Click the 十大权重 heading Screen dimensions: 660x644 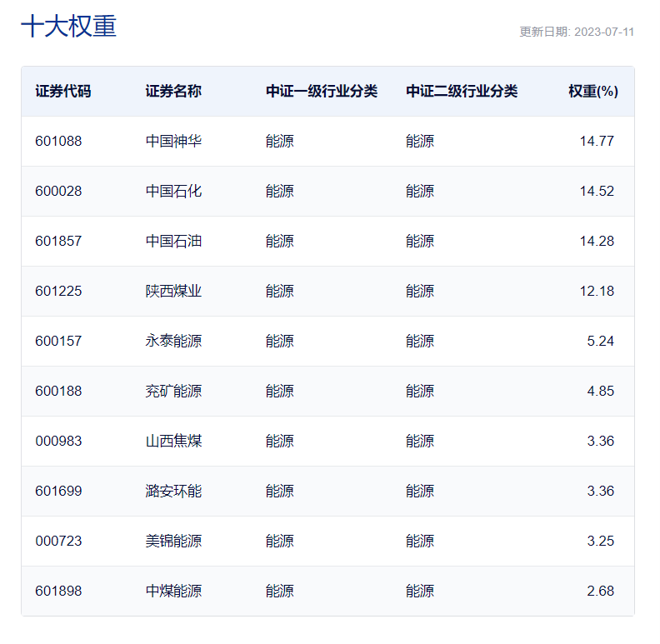(x=68, y=26)
